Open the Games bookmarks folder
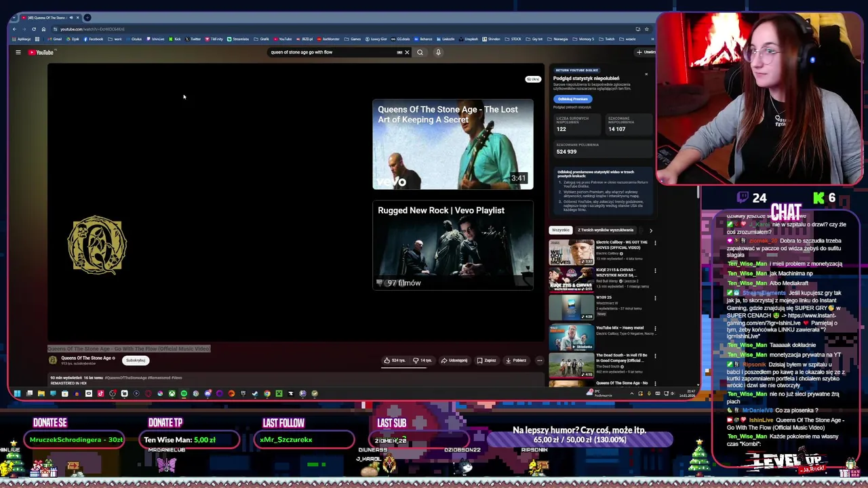This screenshot has height=488, width=868. click(353, 39)
